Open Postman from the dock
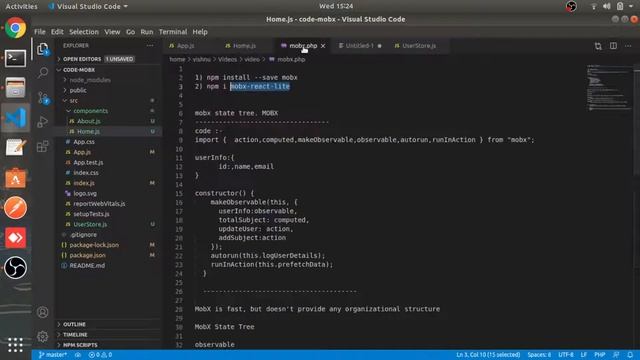 (16, 208)
